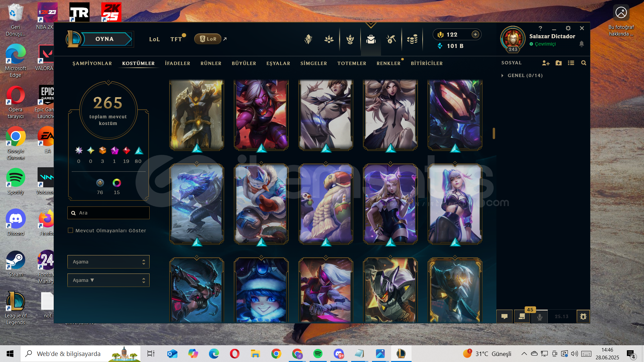This screenshot has height=362, width=644.
Task: Open the Collection backpack icon
Action: [x=371, y=40]
